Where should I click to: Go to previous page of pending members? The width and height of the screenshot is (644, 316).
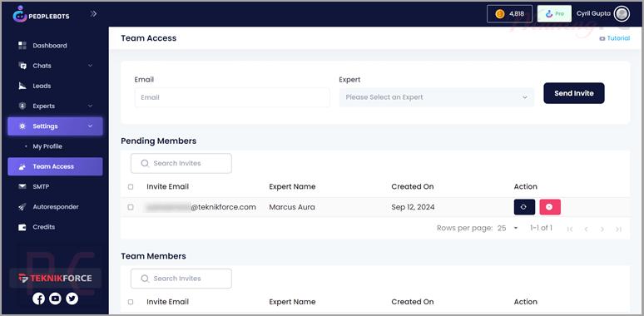(x=586, y=229)
